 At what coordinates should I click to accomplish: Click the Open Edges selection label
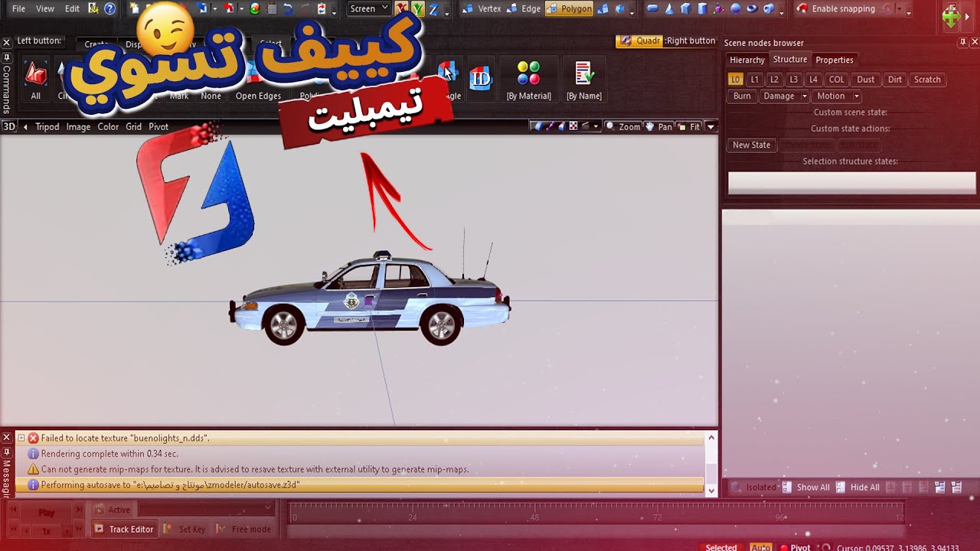pyautogui.click(x=258, y=96)
